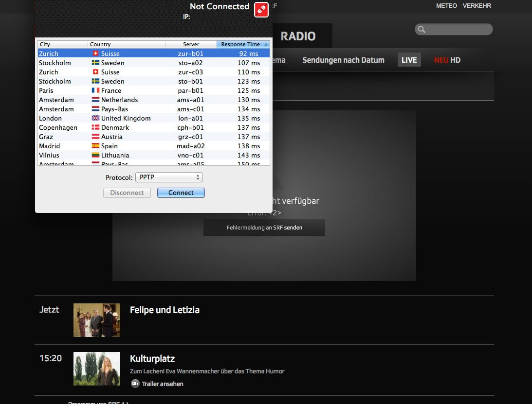Select the Zurich zur-b01 server row
This screenshot has width=532, height=404.
tap(154, 53)
